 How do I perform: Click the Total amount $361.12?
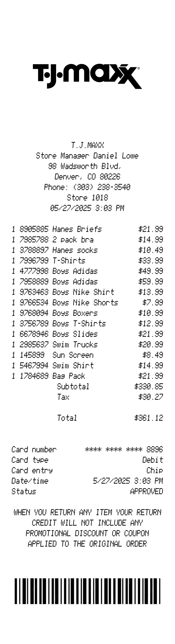(148, 418)
